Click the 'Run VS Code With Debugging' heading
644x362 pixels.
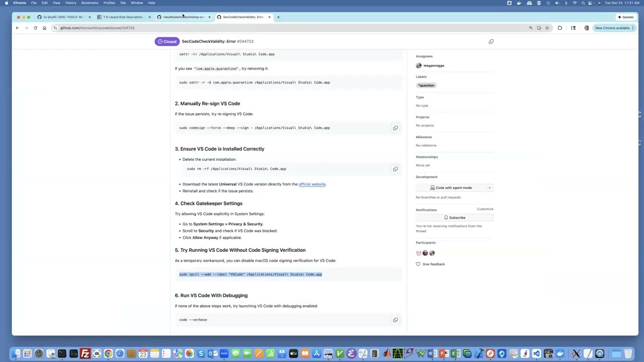point(211,296)
